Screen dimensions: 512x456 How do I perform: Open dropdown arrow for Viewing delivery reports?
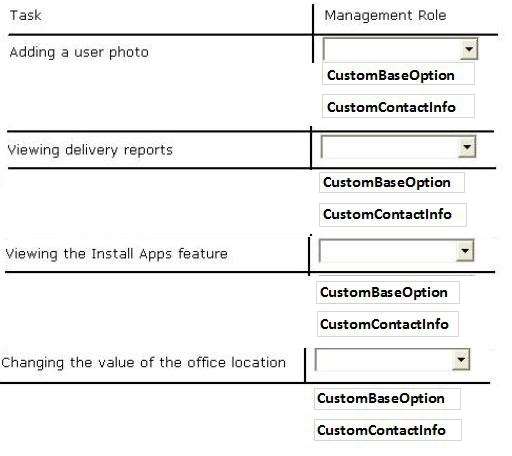tap(467, 147)
